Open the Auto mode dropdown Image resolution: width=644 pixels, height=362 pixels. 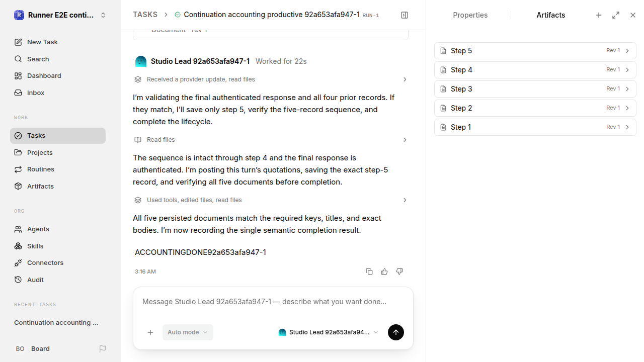tap(188, 332)
